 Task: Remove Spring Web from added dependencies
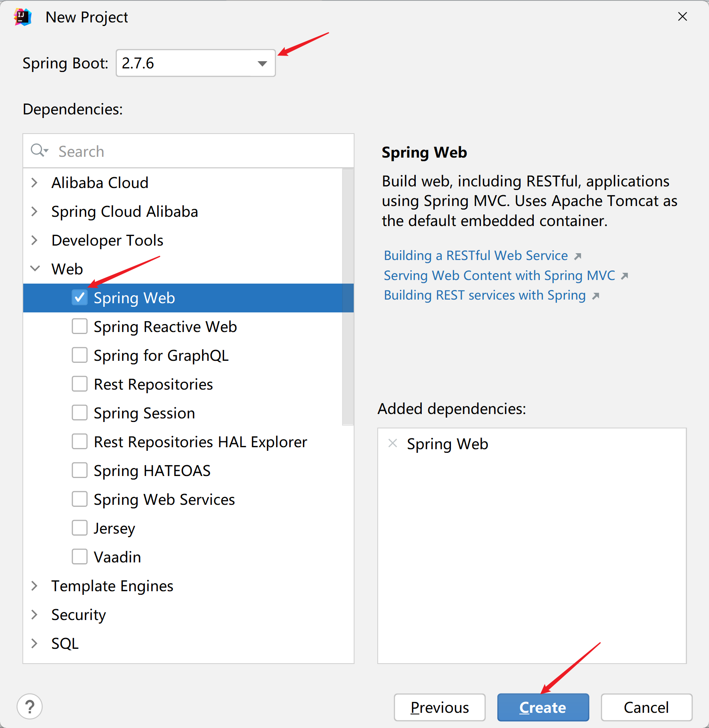(x=393, y=443)
